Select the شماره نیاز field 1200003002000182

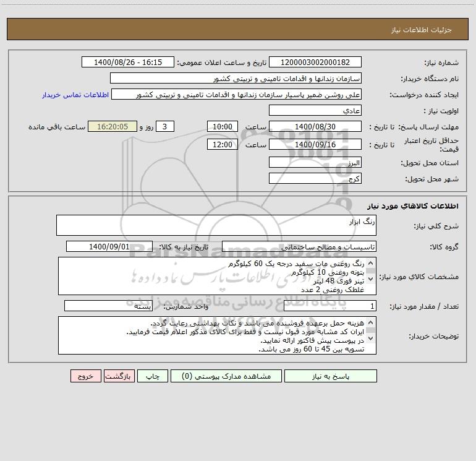(315, 62)
